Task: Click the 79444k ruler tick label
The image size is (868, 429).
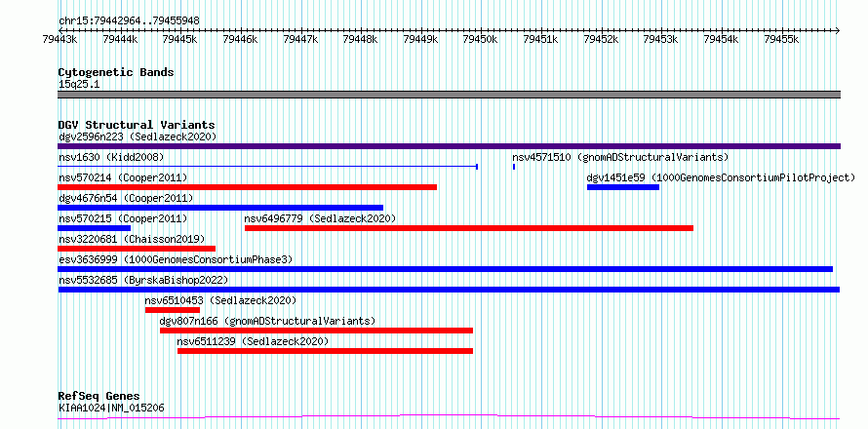Action: click(x=120, y=39)
